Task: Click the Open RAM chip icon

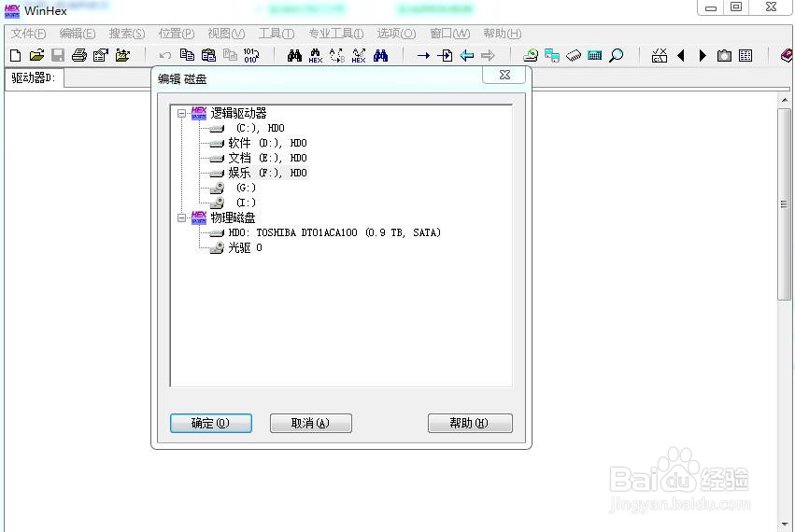Action: click(574, 55)
